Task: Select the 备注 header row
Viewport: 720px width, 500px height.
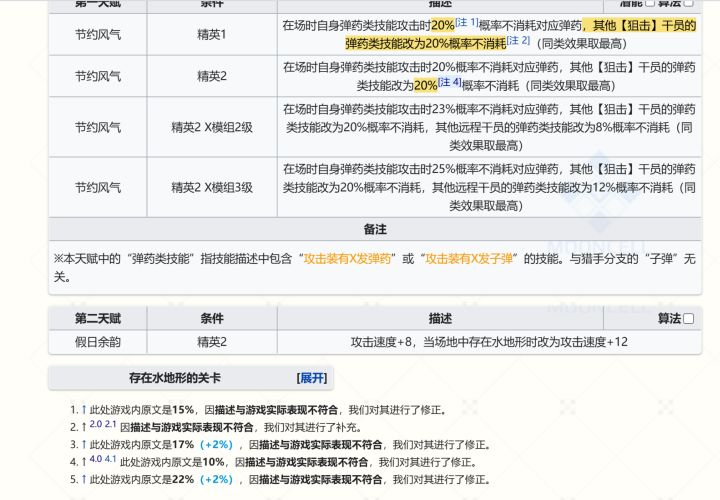Action: (x=375, y=229)
